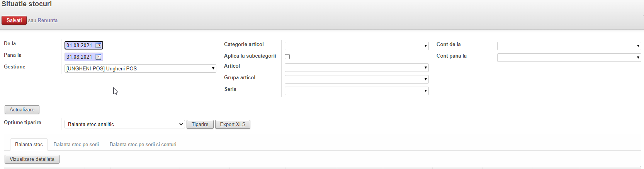
Task: Open the Articol dropdown
Action: point(356,68)
